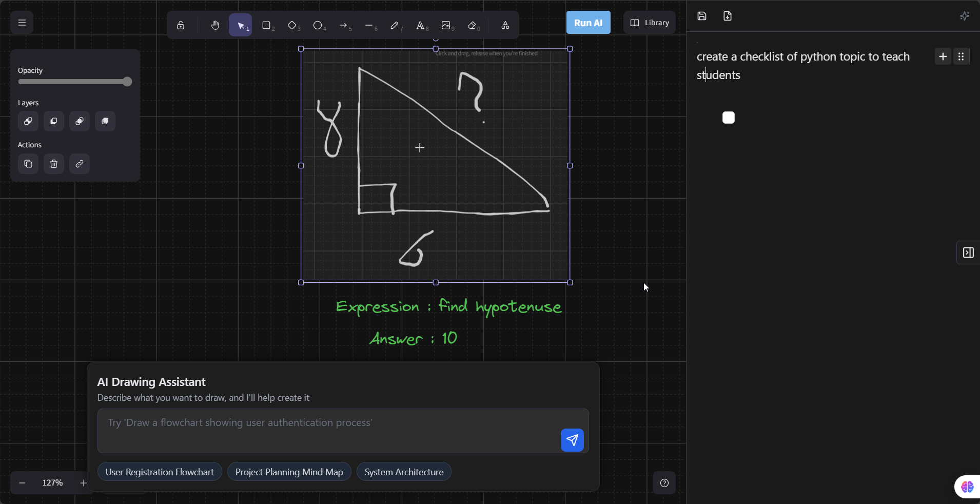
Task: Choose the Insert image tool
Action: [x=446, y=25]
